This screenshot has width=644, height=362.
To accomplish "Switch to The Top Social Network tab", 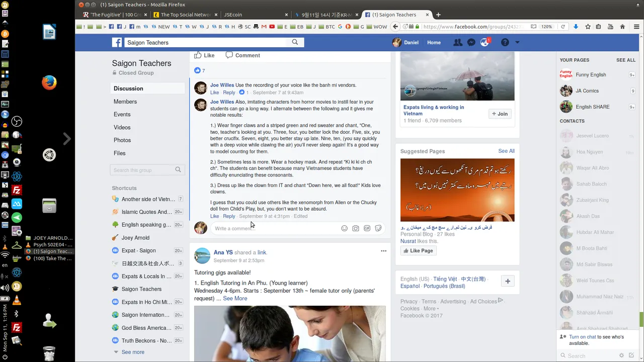I will (x=185, y=15).
